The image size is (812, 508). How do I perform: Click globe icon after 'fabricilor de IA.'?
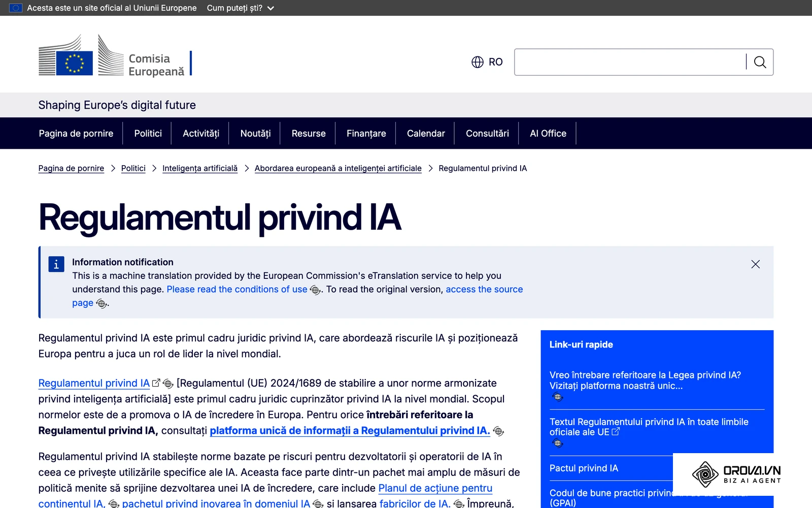point(459,504)
